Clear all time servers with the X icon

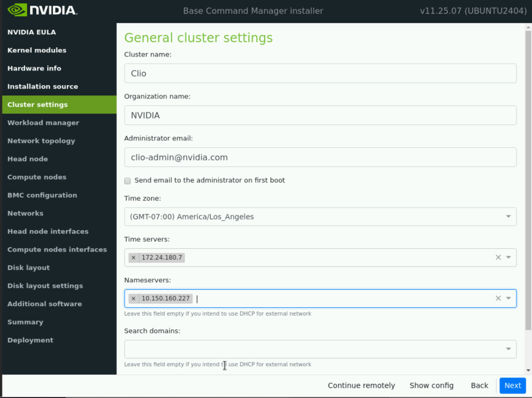498,258
